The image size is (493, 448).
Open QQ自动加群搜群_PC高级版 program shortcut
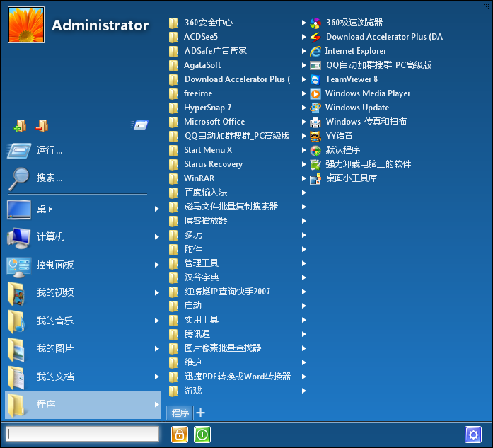click(371, 65)
